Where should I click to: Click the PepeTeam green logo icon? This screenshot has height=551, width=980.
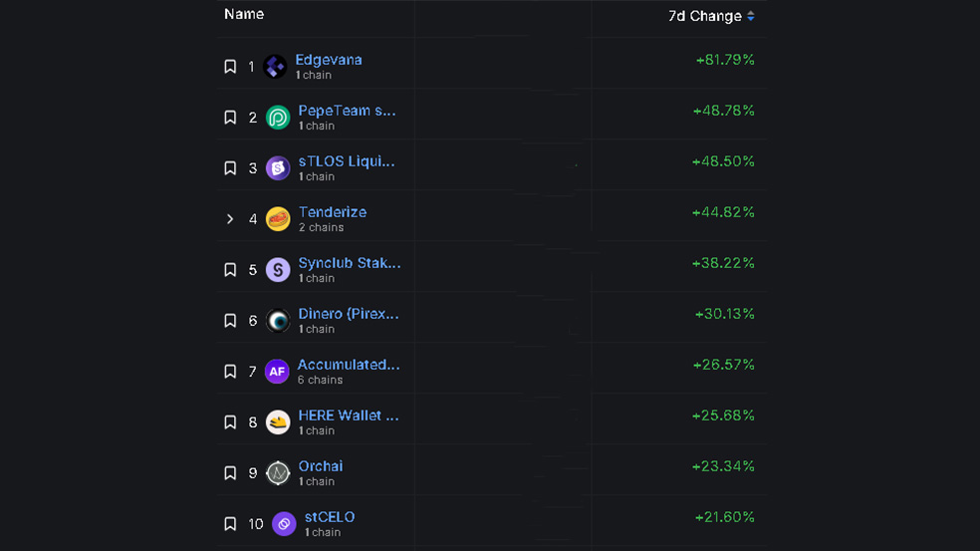[278, 118]
